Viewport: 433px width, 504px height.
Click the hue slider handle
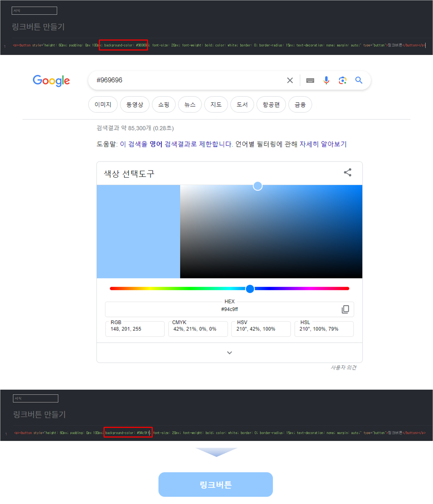(x=250, y=289)
